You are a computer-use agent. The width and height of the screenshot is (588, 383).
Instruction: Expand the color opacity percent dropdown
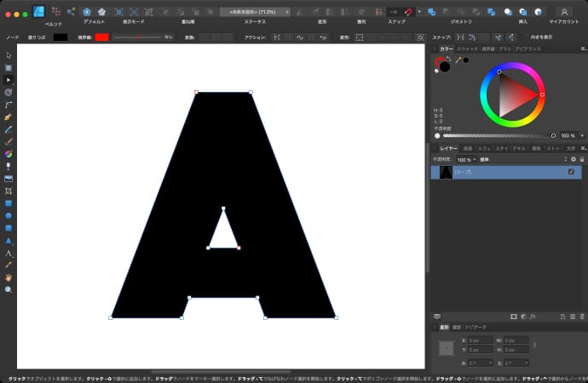(x=580, y=135)
